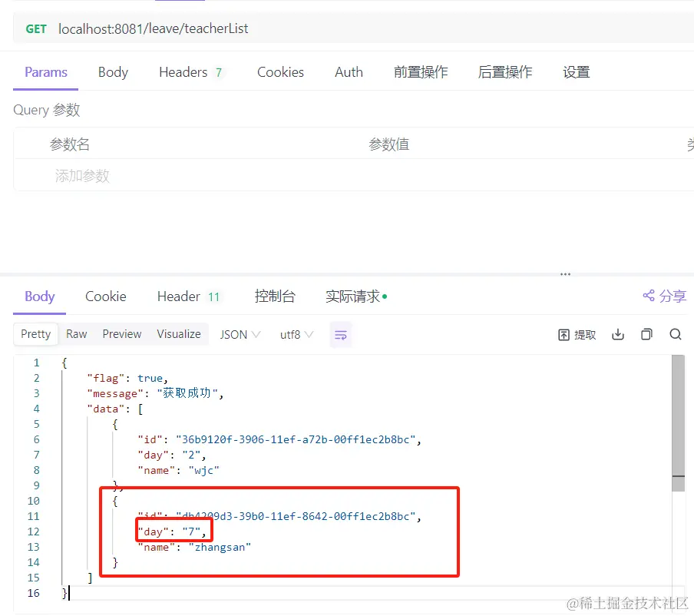Image resolution: width=694 pixels, height=616 pixels.
Task: Click the "day": "2" line
Action: [x=172, y=455]
